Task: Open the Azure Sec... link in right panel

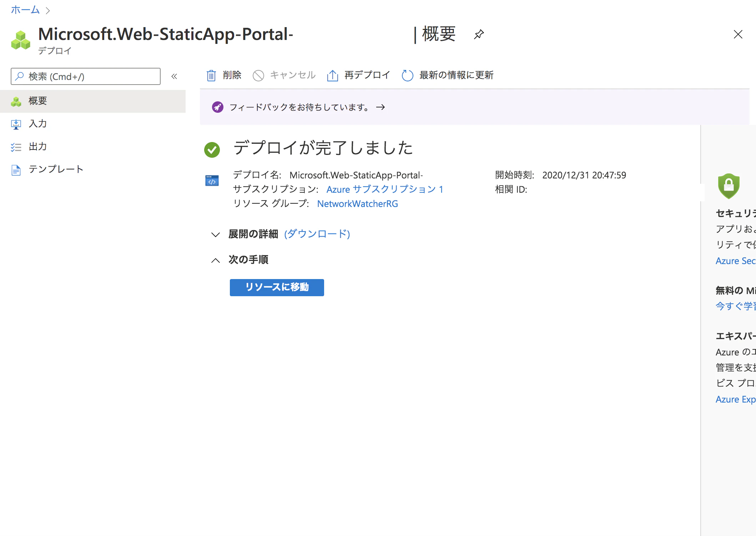Action: coord(736,261)
